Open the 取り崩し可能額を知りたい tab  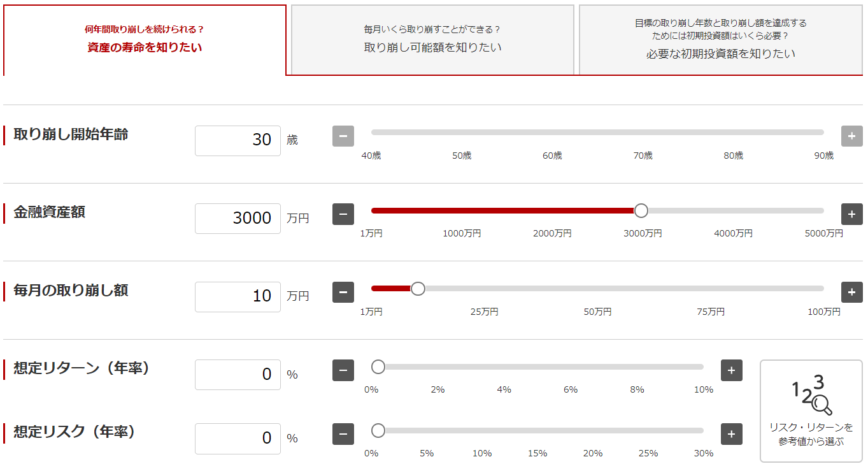[x=432, y=40]
